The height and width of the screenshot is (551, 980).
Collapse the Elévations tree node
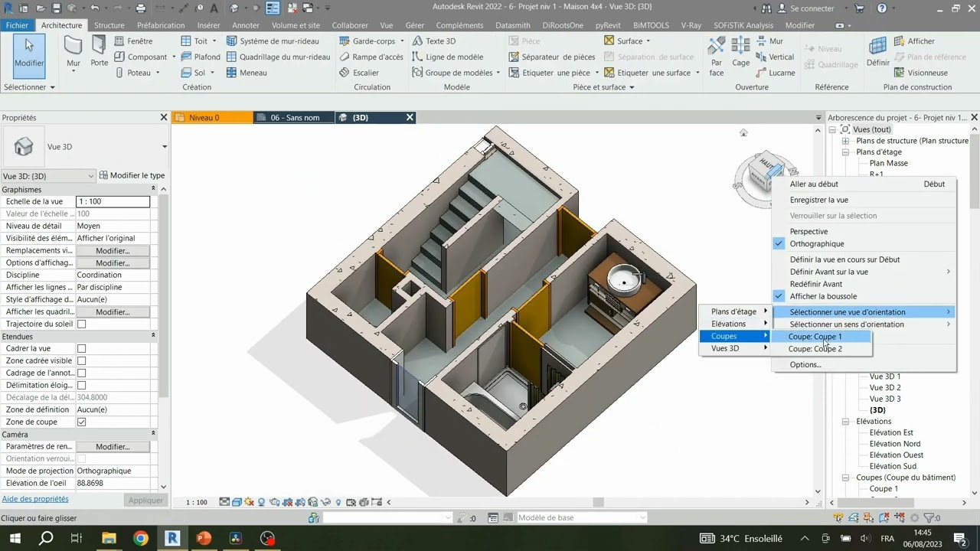point(845,422)
